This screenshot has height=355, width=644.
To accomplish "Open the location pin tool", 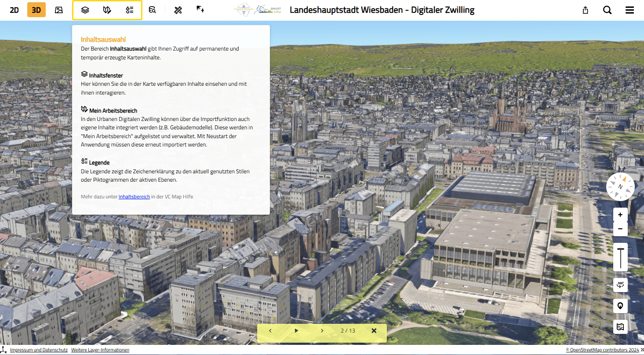I will pyautogui.click(x=620, y=306).
